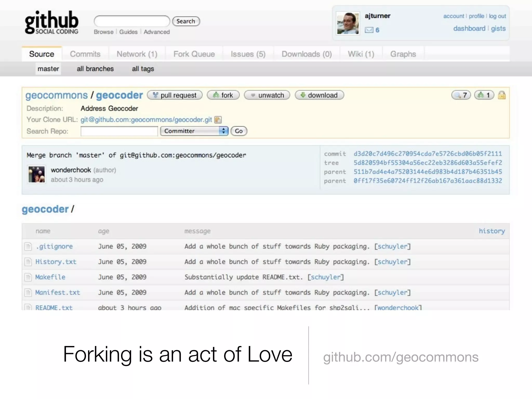532x399 pixels.
Task: Open the Browse link
Action: [104, 32]
